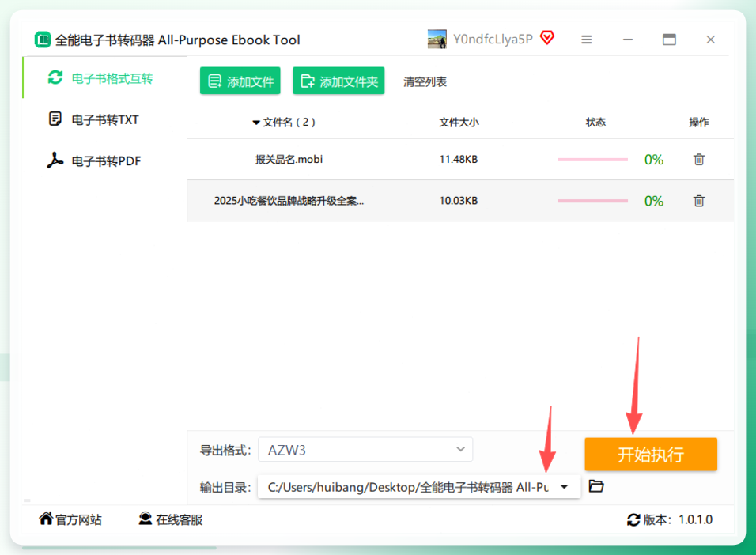Screen dimensions: 756x555
Task: Delete 2025小吃餐饮 file with trash icon
Action: [698, 201]
